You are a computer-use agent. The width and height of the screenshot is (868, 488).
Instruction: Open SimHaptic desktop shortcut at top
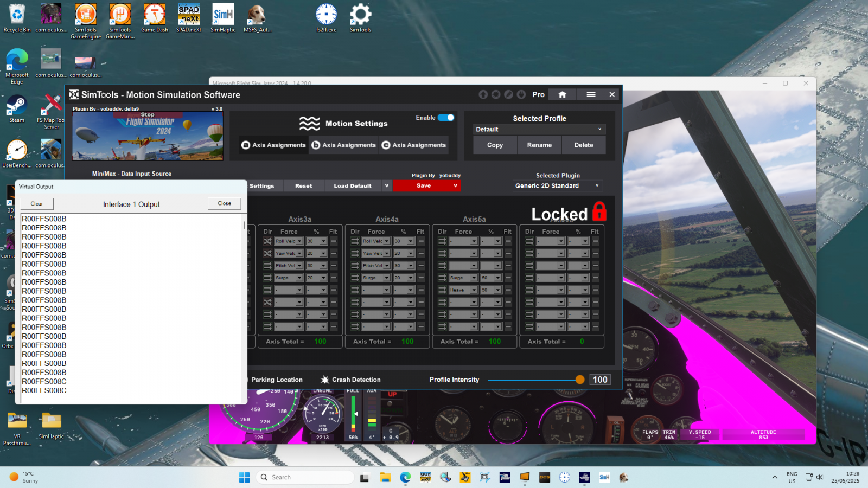click(223, 18)
